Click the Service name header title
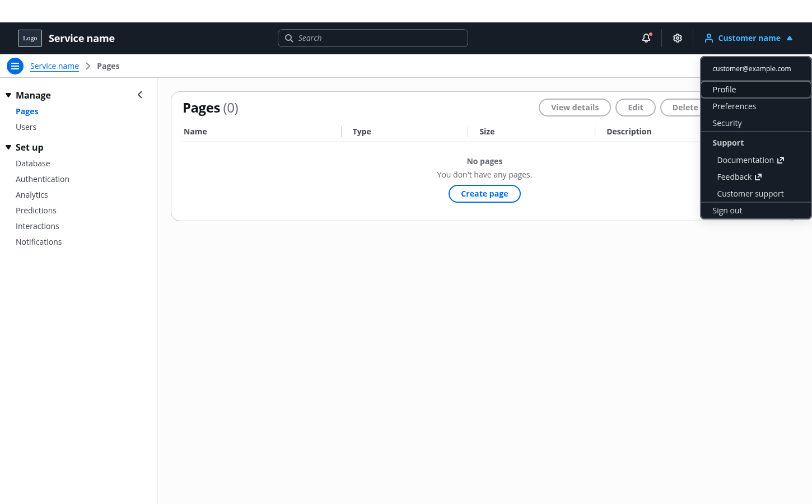The width and height of the screenshot is (812, 504). tap(82, 38)
